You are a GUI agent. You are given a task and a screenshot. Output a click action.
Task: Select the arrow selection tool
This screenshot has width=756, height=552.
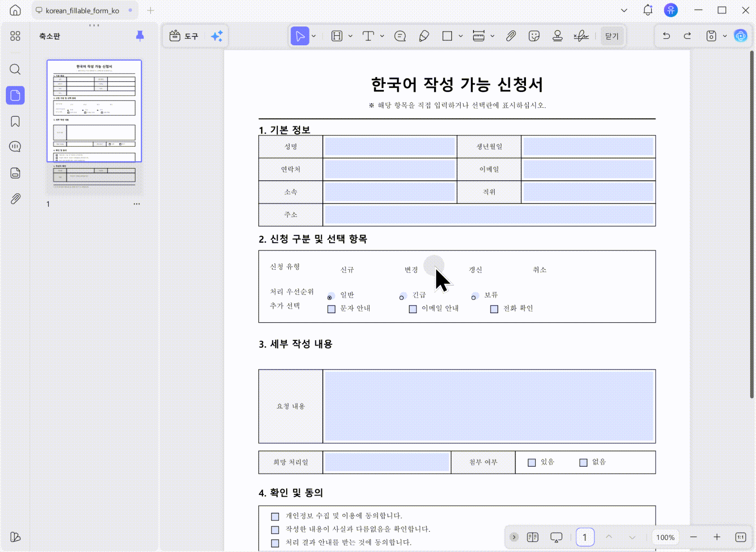pos(300,36)
